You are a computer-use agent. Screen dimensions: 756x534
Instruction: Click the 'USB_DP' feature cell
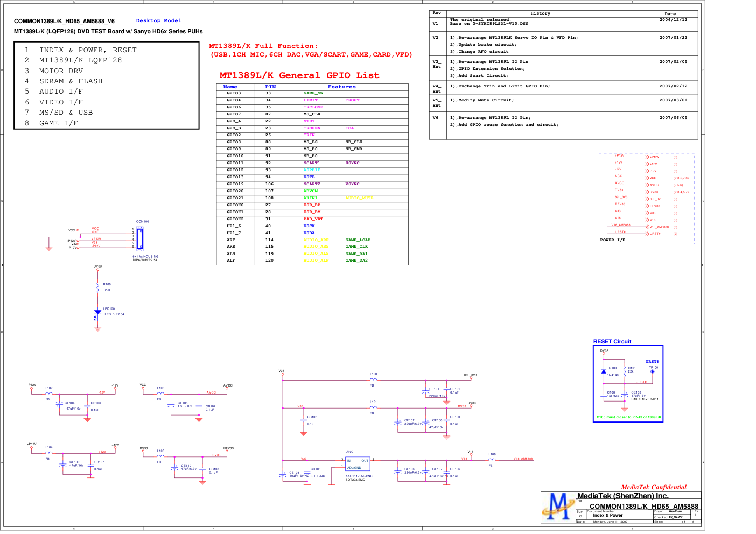point(312,205)
